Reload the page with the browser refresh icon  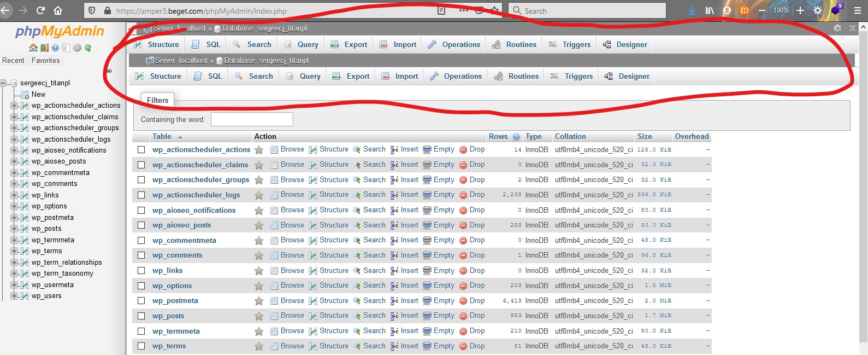tap(40, 10)
